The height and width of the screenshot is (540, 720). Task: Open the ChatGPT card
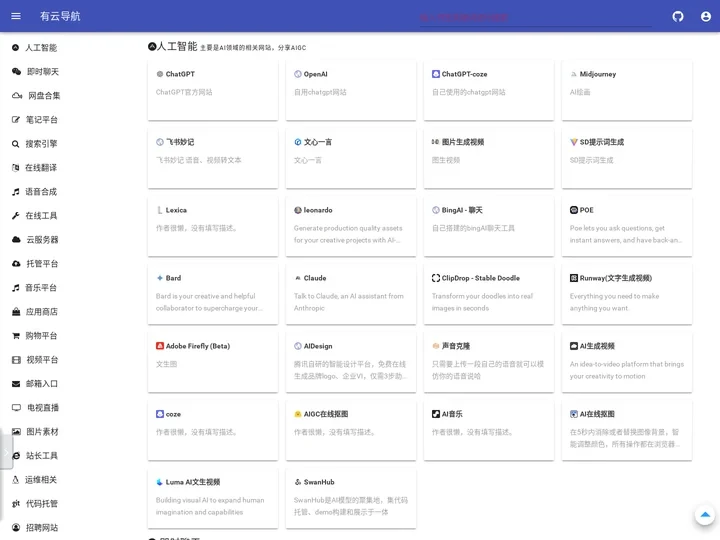[x=213, y=90]
